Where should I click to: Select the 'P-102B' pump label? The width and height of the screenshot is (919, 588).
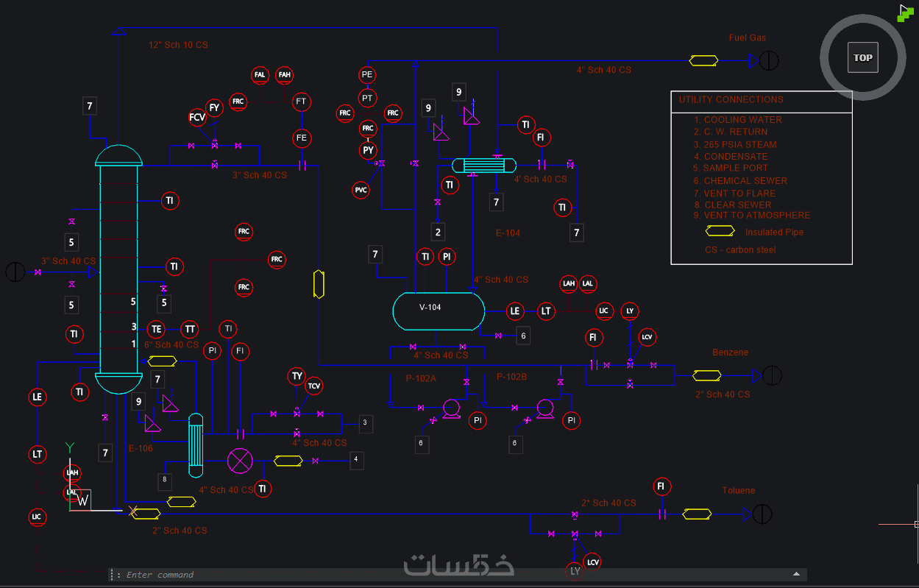tap(511, 377)
